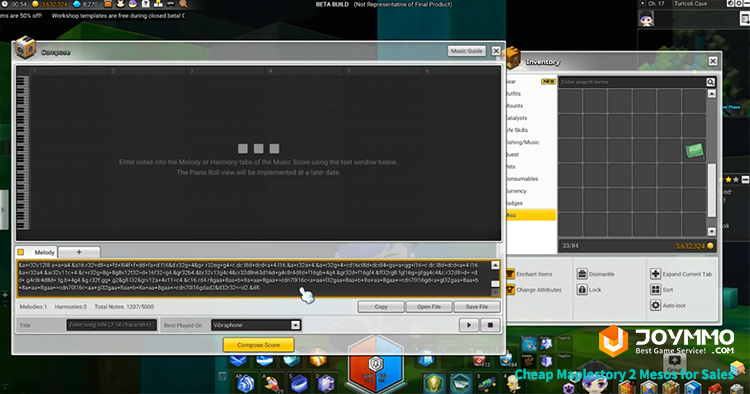Click the song Title input field
Viewport: 750px width, 394px height.
[111, 325]
